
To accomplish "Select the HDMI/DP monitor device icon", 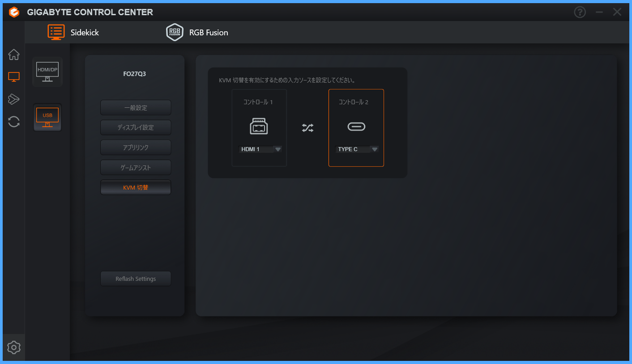I will [x=47, y=72].
